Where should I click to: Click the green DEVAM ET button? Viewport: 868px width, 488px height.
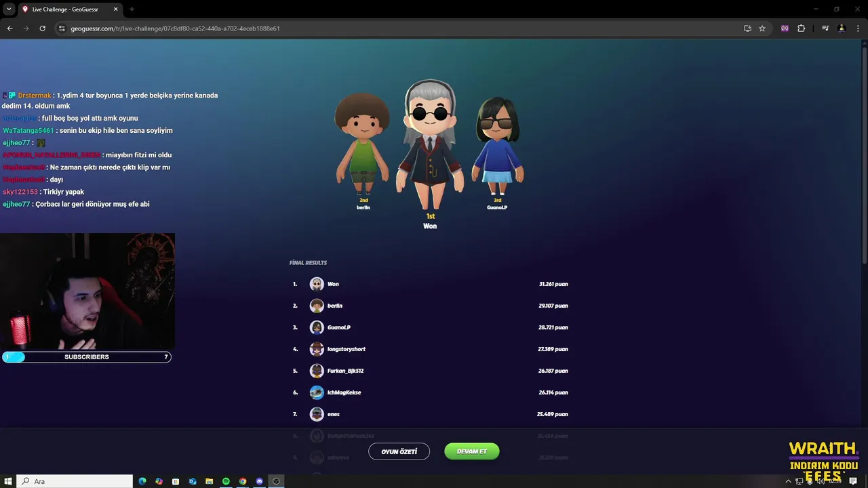pyautogui.click(x=472, y=451)
